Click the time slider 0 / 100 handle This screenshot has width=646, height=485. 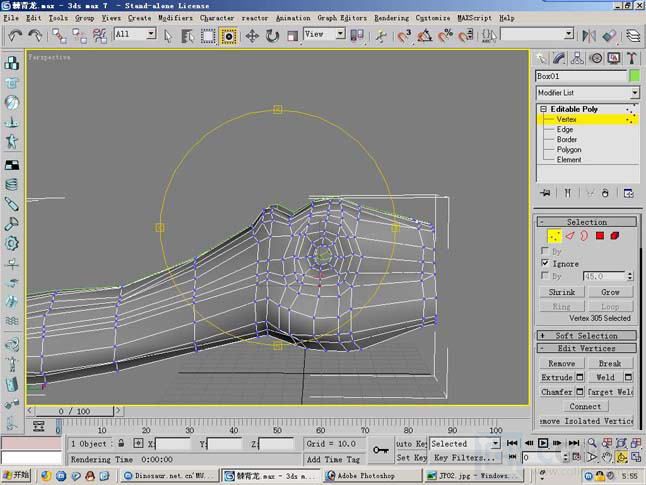click(74, 411)
